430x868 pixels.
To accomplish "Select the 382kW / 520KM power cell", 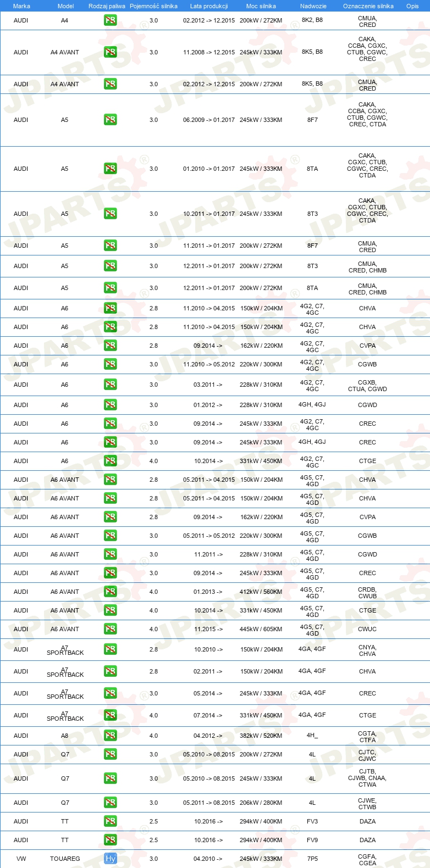I will (261, 736).
